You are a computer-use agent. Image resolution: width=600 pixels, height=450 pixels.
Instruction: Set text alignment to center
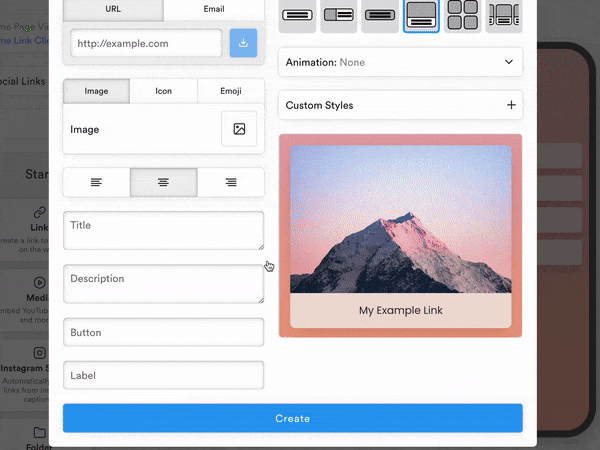[x=163, y=182]
